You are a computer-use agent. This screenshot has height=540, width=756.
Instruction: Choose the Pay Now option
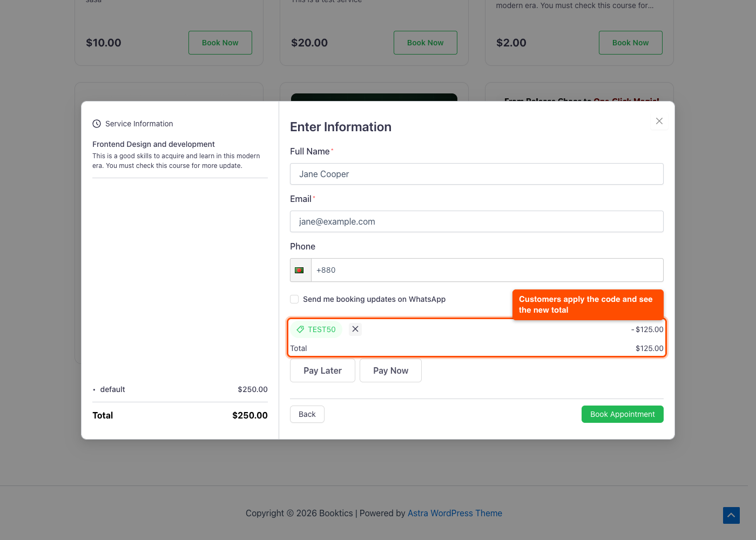[390, 370]
